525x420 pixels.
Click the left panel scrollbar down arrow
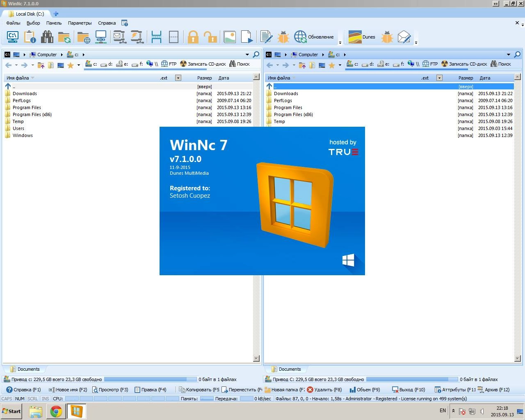[256, 358]
